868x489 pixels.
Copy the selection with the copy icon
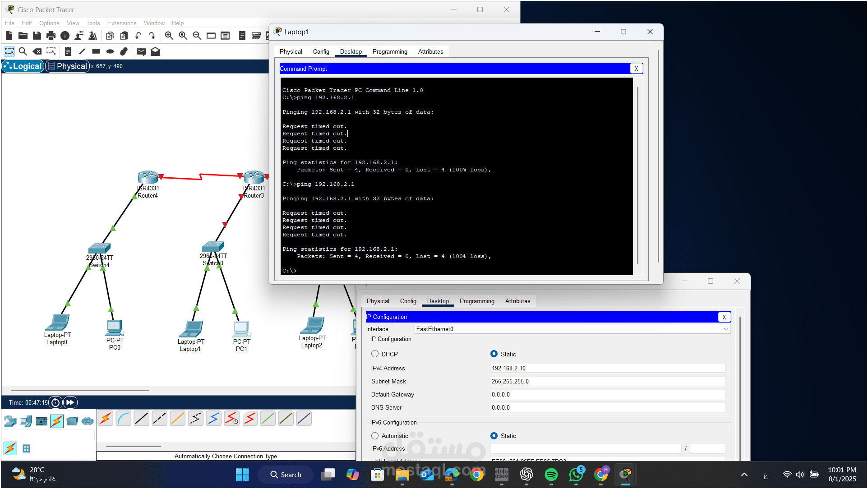pos(110,36)
